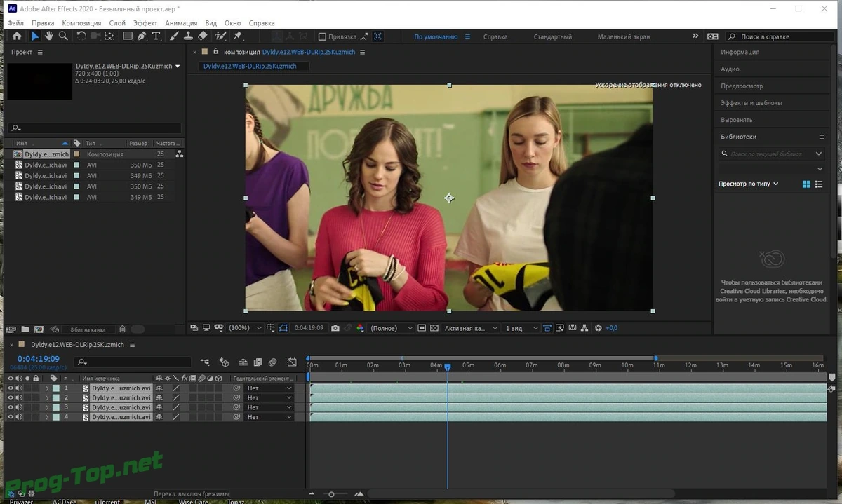Image resolution: width=842 pixels, height=504 pixels.
Task: Select the Hand tool
Action: coord(50,36)
